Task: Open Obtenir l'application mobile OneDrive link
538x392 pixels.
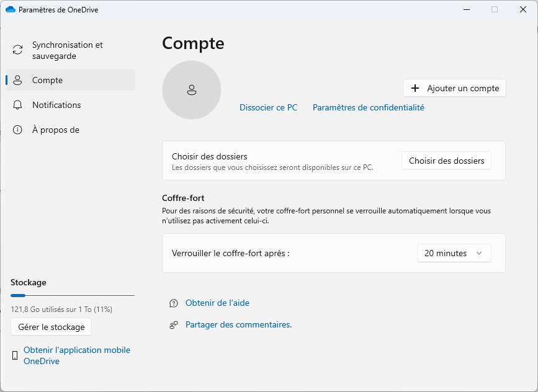Action: point(77,355)
